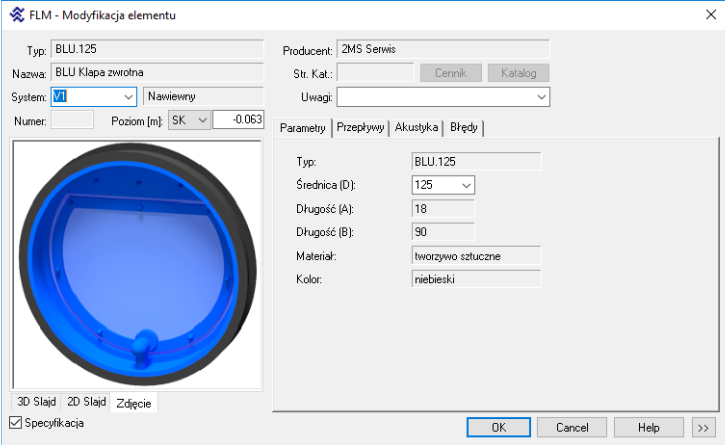725x445 pixels.
Task: Expand the Średnica (D) dropdown
Action: pyautogui.click(x=466, y=185)
